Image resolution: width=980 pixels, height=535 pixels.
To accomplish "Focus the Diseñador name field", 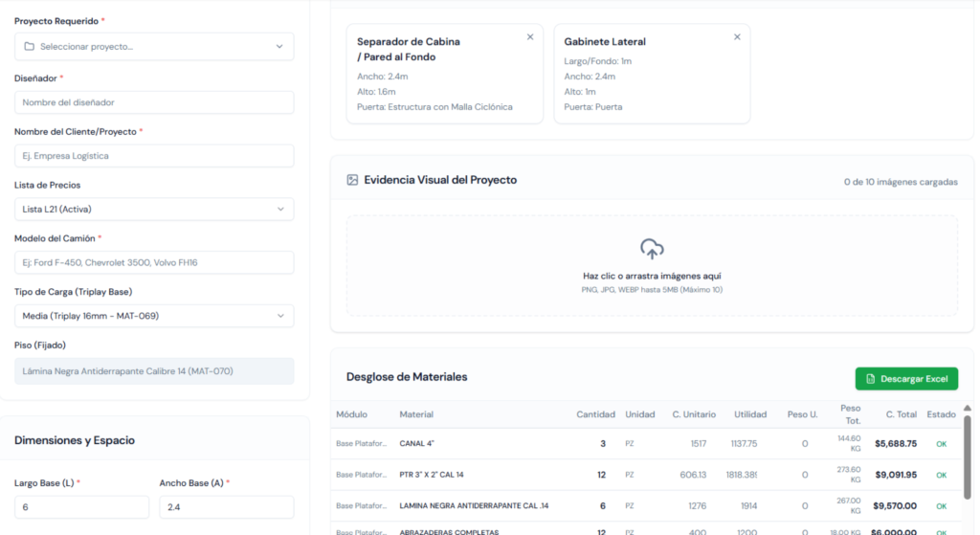I will (x=154, y=102).
